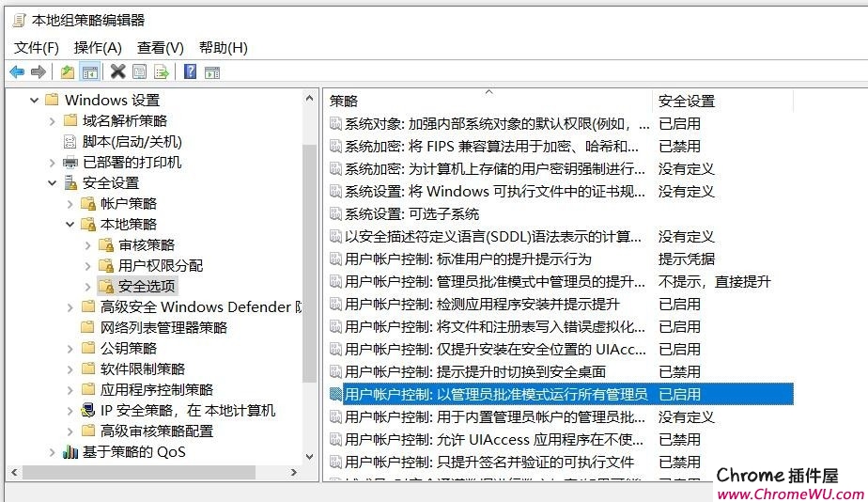Collapse the Windows 设置 node
The width and height of the screenshot is (868, 502).
34,101
